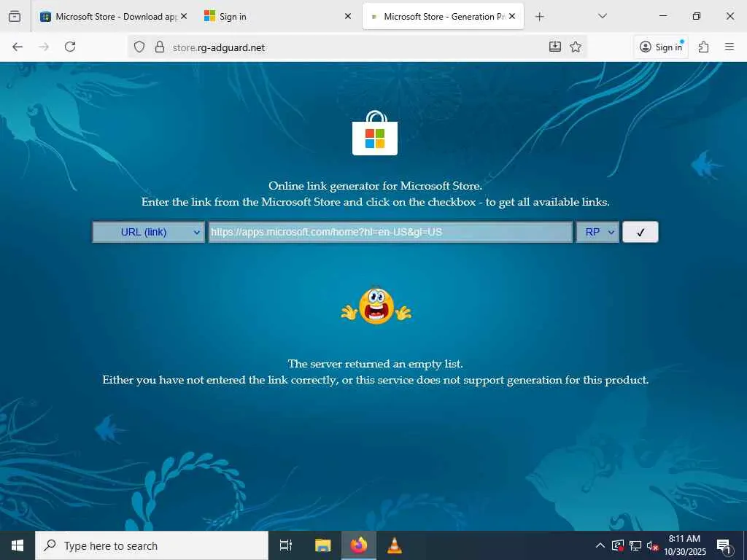The width and height of the screenshot is (747, 560).
Task: Click the security alert tray icon
Action: (x=618, y=545)
